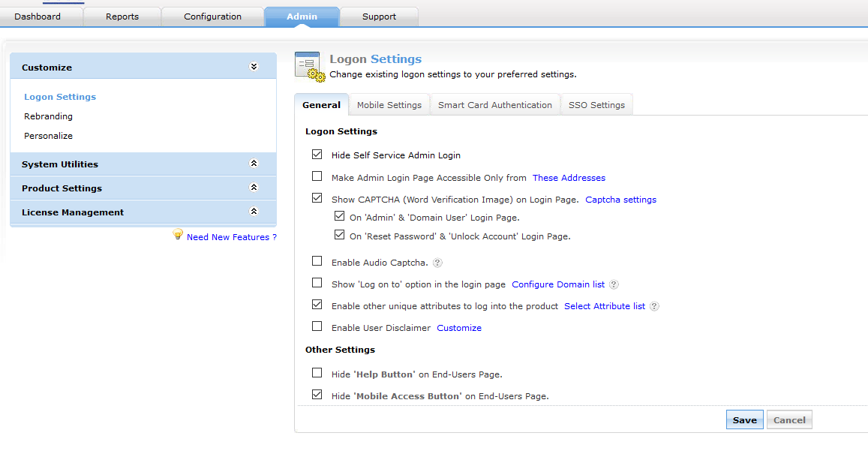Uncheck On 'Admin' & 'Domain User' Login Page

(x=339, y=216)
